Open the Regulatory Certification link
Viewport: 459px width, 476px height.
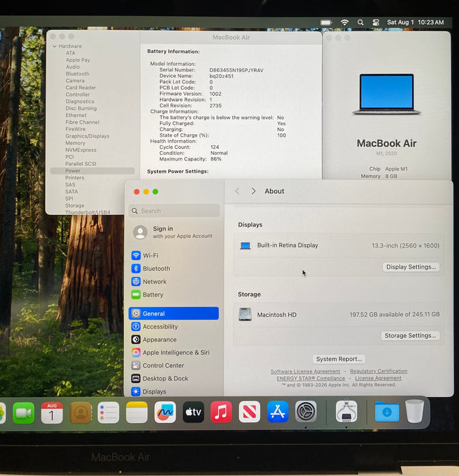(379, 371)
